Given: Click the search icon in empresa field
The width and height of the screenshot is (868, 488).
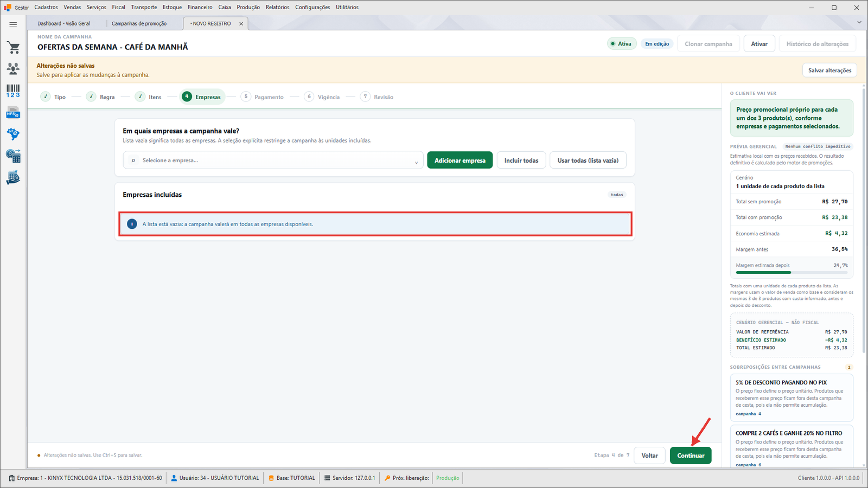Looking at the screenshot, I should point(133,160).
